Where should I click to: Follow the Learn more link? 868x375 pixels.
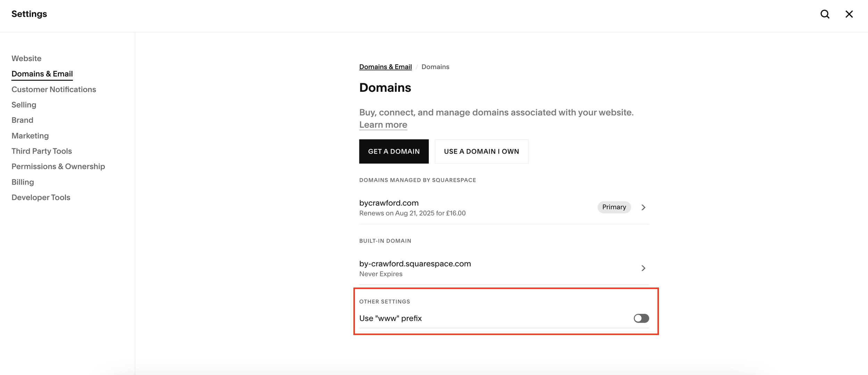383,125
